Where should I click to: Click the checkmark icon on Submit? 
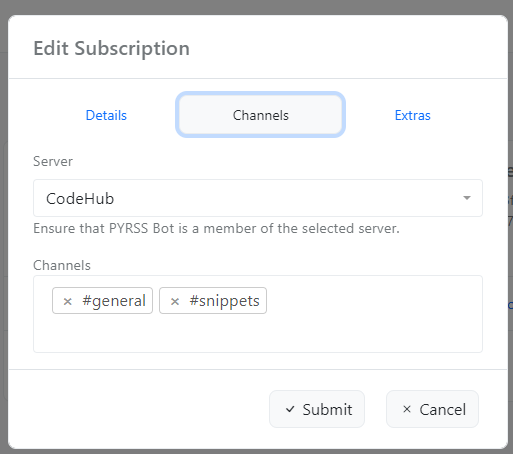(290, 409)
